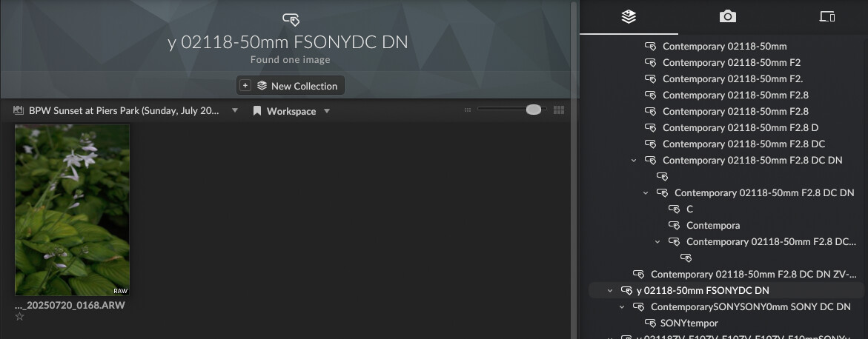Click the New Collection button
The height and width of the screenshot is (339, 868).
[x=291, y=86]
